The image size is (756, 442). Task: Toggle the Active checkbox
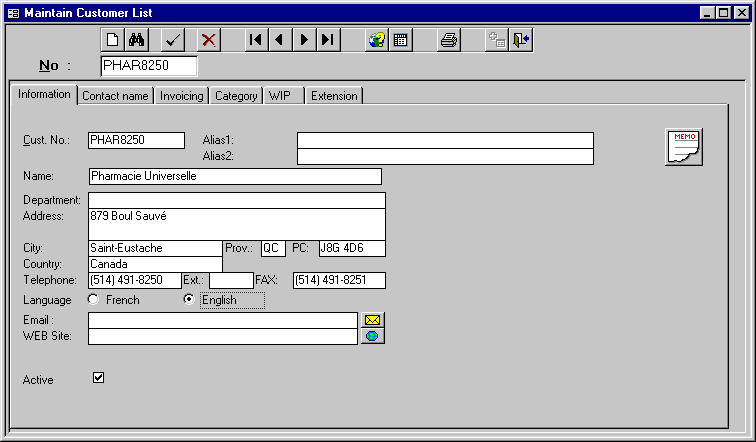[98, 378]
